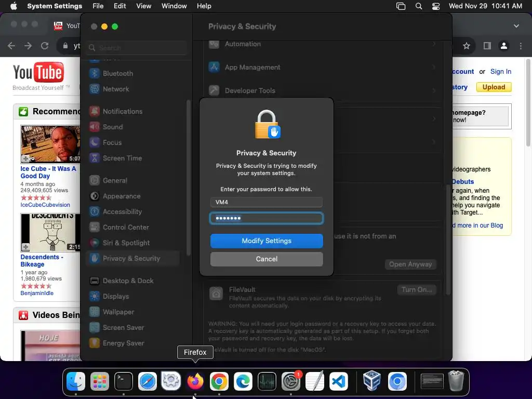This screenshot has height=399, width=532.
Task: Open Notifications in settings sidebar
Action: coord(132,111)
